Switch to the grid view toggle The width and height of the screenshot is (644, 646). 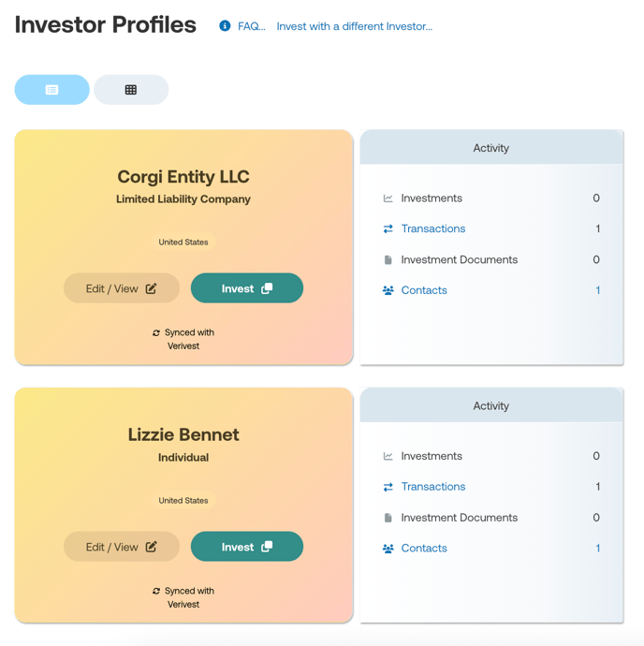(x=131, y=90)
